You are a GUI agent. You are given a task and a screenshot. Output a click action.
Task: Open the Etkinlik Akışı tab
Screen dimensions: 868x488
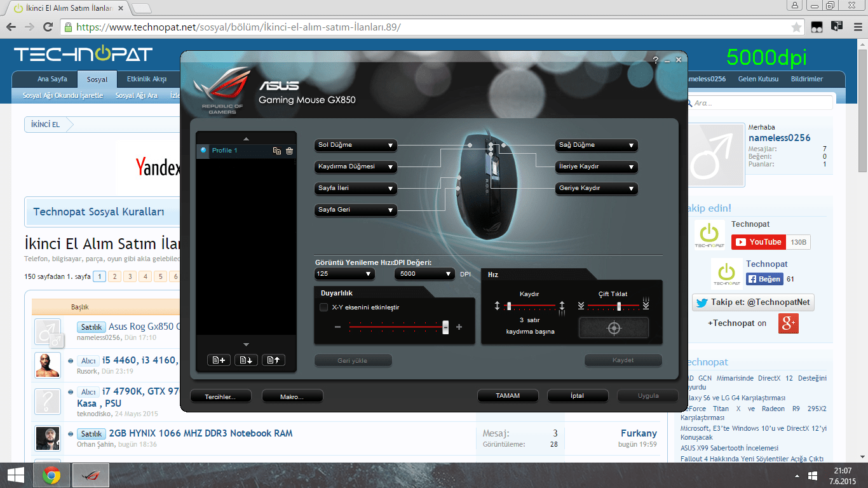point(146,79)
